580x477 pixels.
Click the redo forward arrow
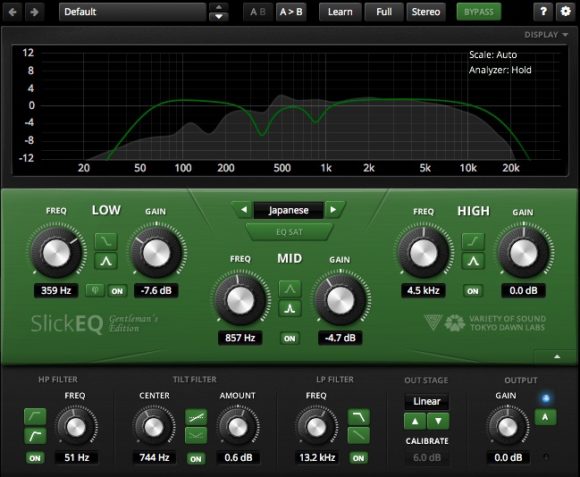pos(34,12)
